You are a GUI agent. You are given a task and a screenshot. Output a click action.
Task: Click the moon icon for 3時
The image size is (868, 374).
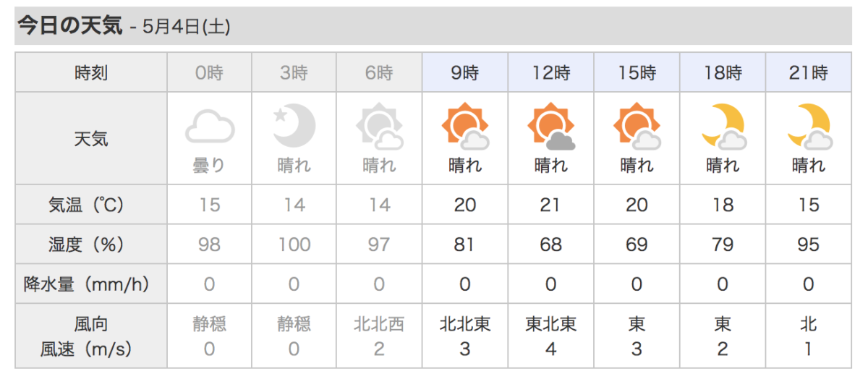[294, 125]
